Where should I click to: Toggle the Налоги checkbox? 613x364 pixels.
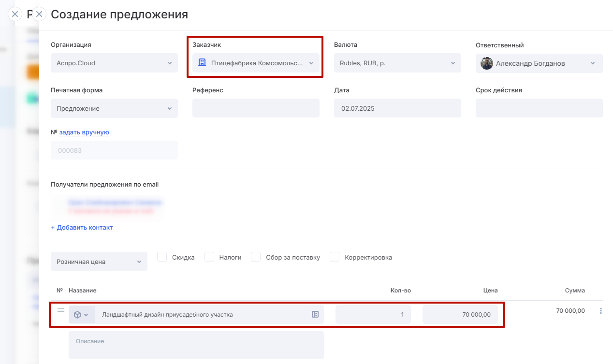click(209, 257)
